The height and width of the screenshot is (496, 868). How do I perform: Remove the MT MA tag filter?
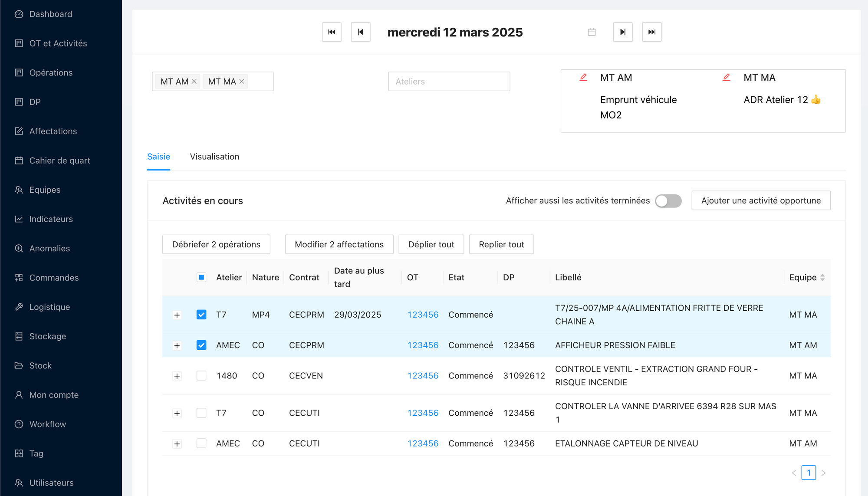point(242,82)
